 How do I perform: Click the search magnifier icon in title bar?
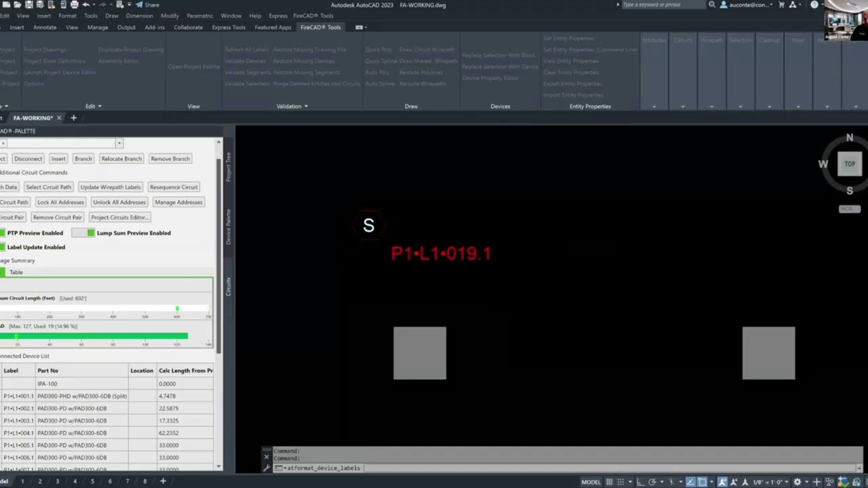coord(712,5)
